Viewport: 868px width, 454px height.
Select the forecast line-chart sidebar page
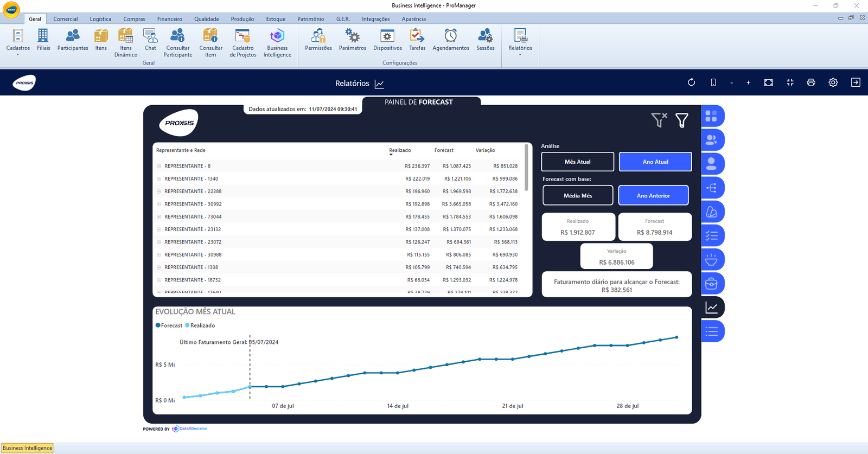(x=712, y=307)
